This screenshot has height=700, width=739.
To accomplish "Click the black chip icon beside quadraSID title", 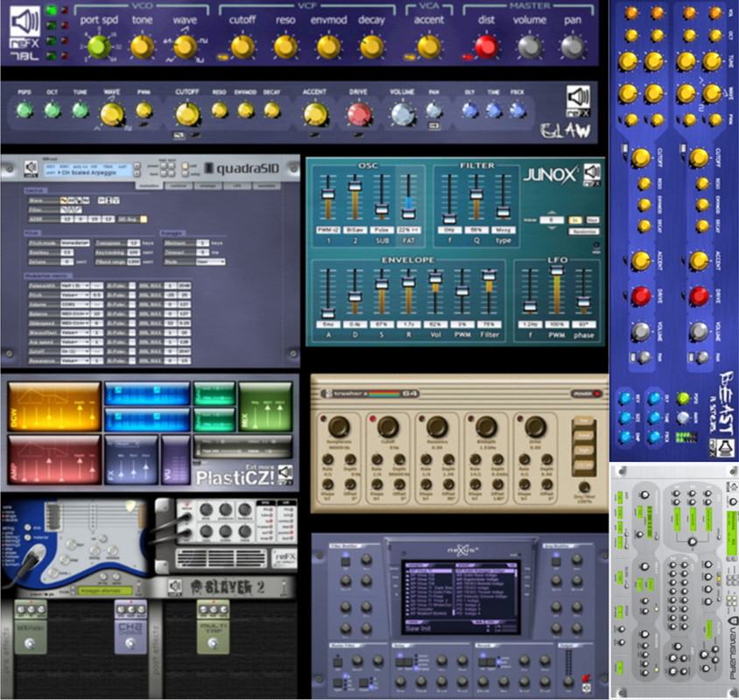I will click(x=208, y=168).
